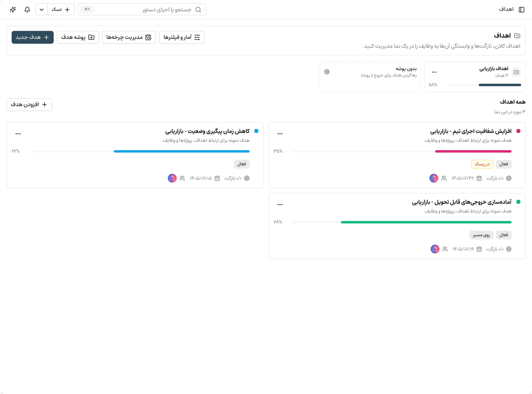Open the AI sparkle assistant icon
This screenshot has width=532, height=394.
tap(13, 10)
